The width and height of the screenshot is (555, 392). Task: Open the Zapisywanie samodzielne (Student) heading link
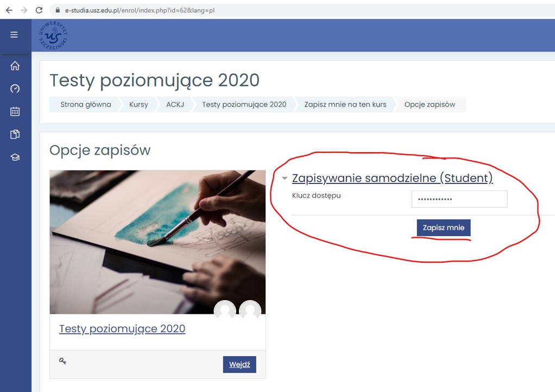pos(392,178)
